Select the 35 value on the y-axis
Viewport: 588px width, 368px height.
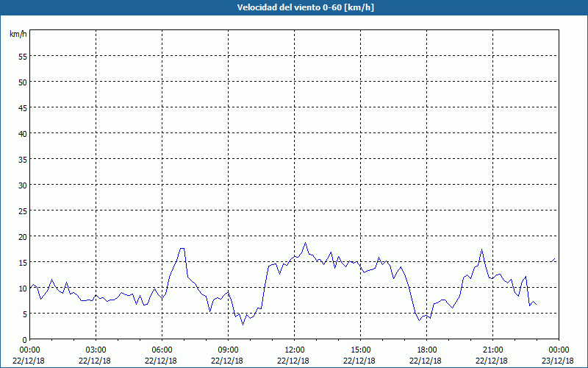(x=23, y=159)
